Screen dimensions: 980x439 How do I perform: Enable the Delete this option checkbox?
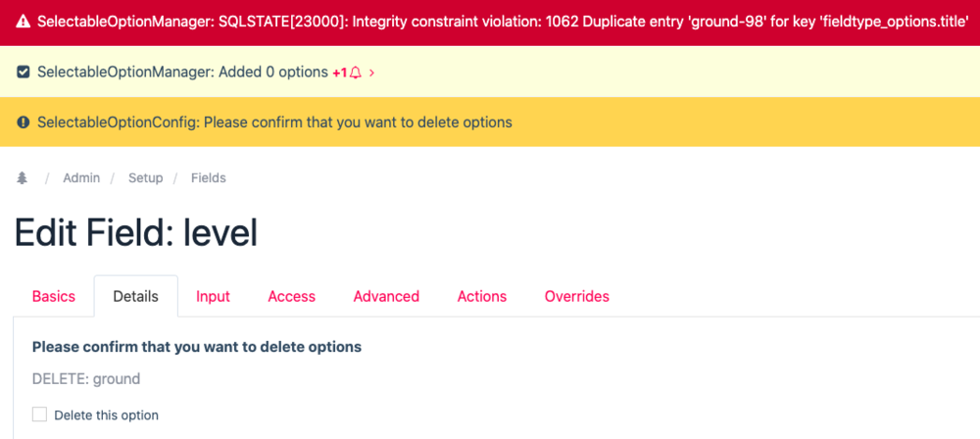point(39,415)
